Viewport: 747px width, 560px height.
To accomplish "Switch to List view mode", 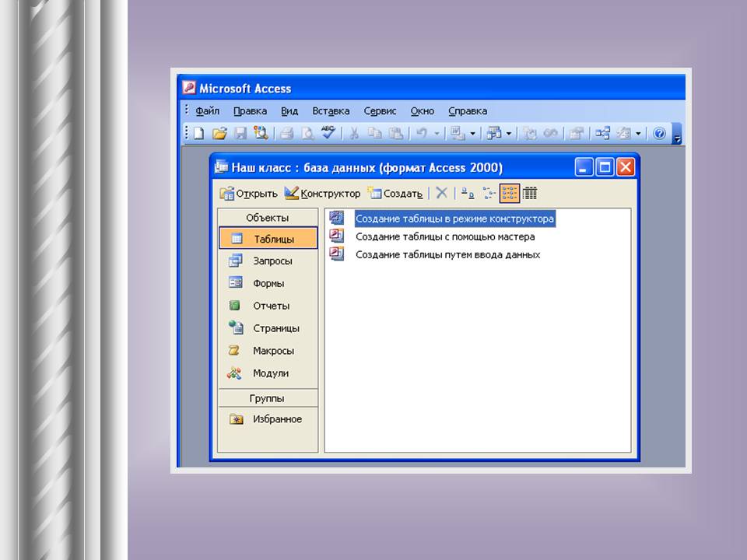I will (510, 194).
